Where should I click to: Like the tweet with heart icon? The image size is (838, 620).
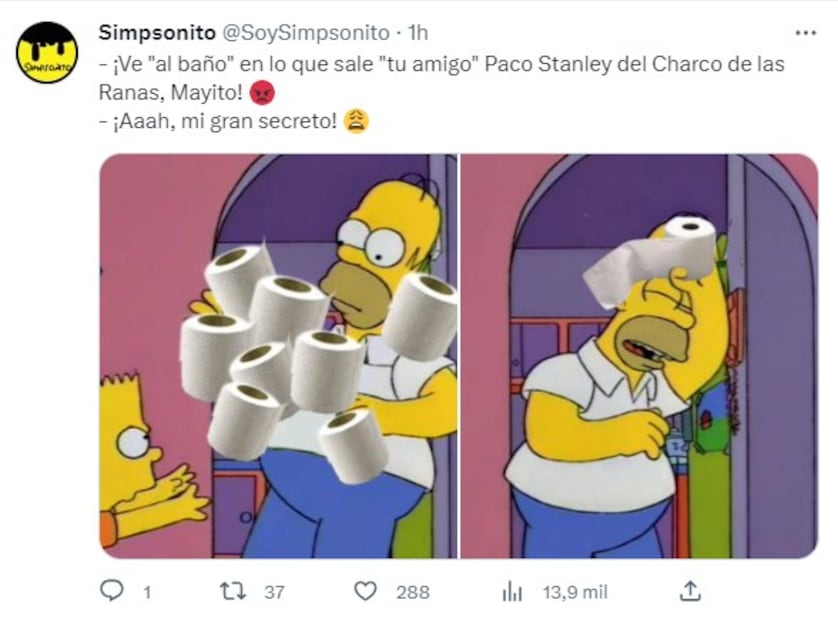366,591
